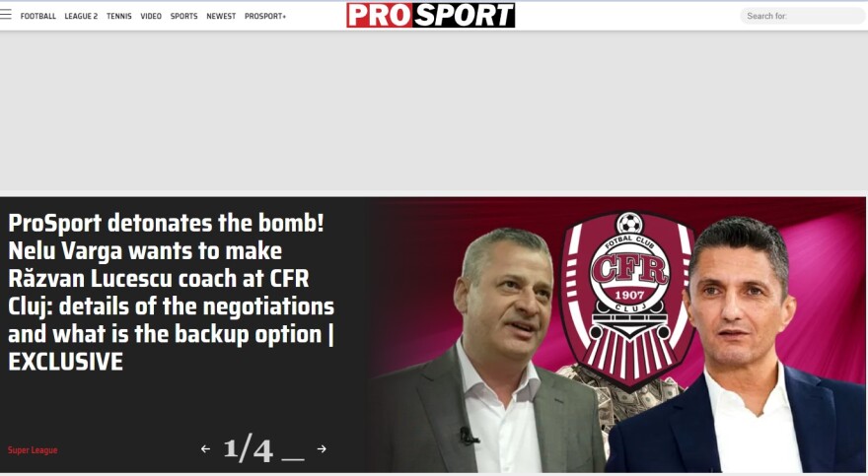Open the NEWEST articles page

pos(221,16)
